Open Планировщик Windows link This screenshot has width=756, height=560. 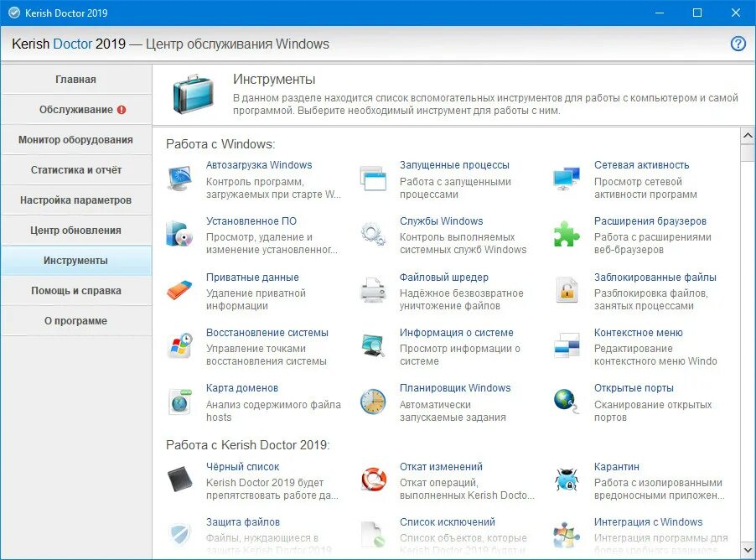454,388
